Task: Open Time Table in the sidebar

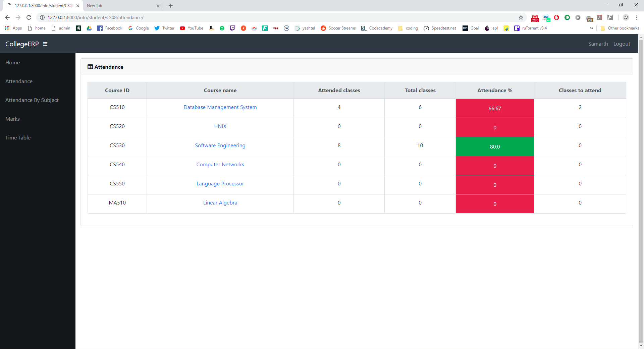Action: click(18, 138)
